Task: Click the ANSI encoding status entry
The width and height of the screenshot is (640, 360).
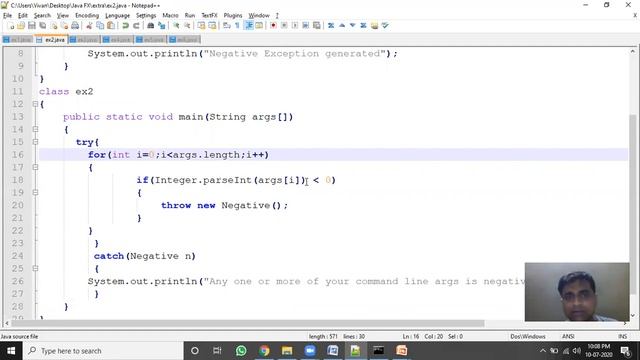Action: coord(568,336)
